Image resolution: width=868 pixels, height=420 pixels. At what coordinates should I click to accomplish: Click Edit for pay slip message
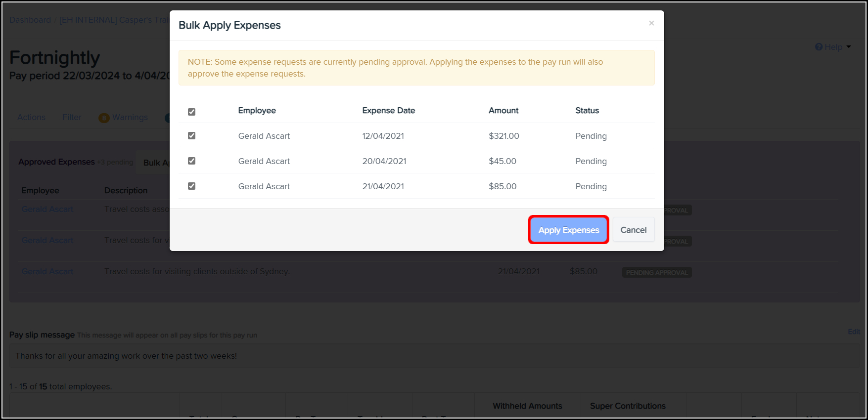pos(854,332)
